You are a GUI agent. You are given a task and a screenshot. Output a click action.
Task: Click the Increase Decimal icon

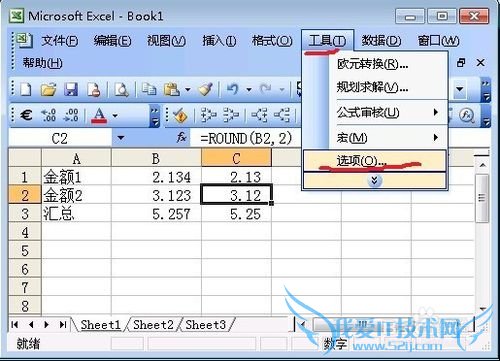click(49, 115)
